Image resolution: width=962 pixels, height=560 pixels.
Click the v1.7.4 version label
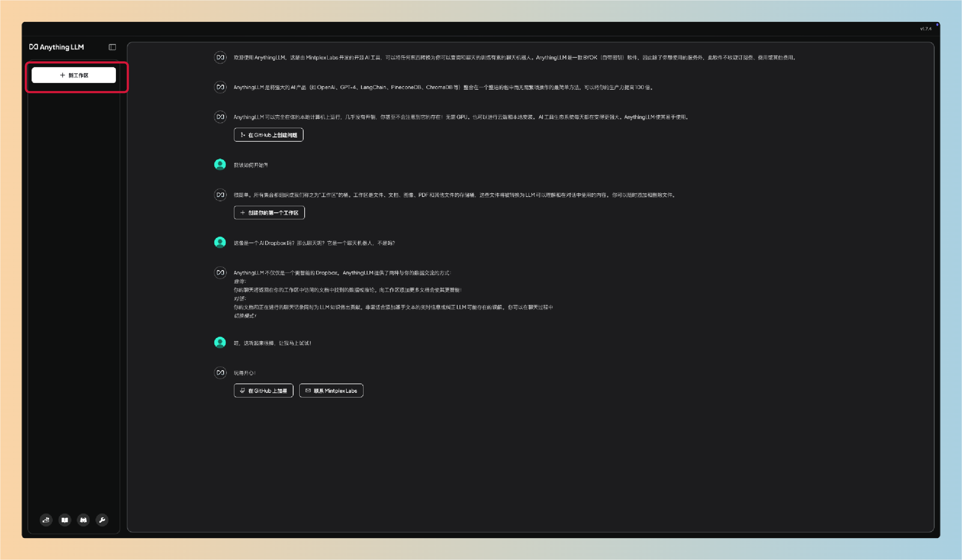tap(925, 29)
